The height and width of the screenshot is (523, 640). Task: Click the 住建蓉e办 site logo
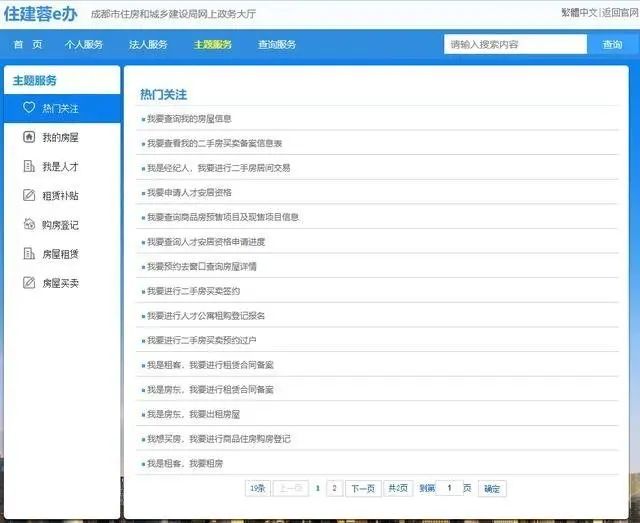40,14
